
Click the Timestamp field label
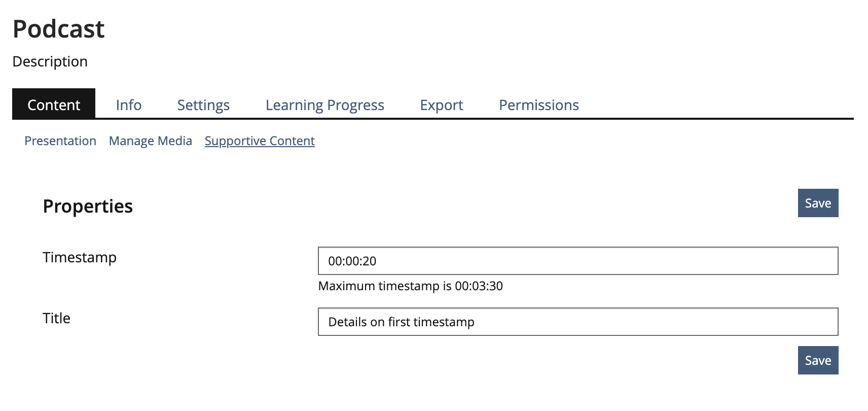point(80,257)
